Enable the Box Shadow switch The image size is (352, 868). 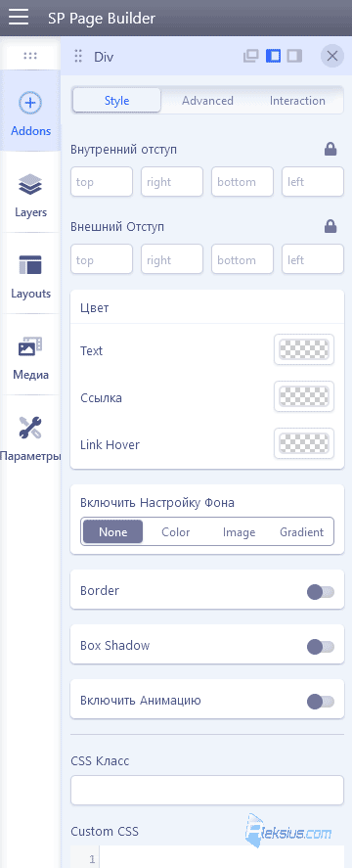click(x=321, y=647)
